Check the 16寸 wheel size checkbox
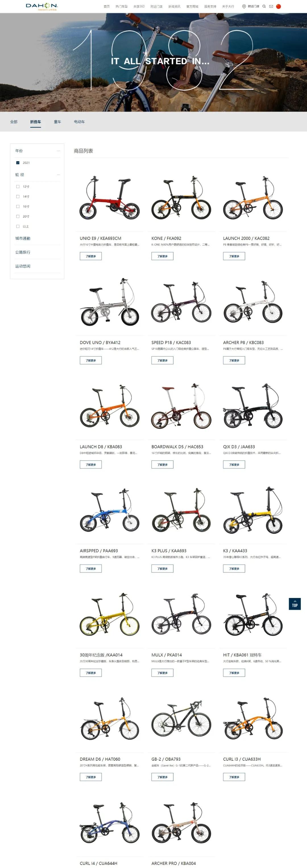 tap(18, 206)
